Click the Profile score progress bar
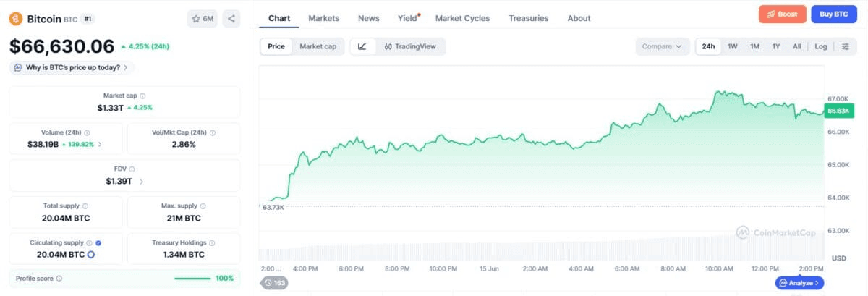 tap(192, 278)
